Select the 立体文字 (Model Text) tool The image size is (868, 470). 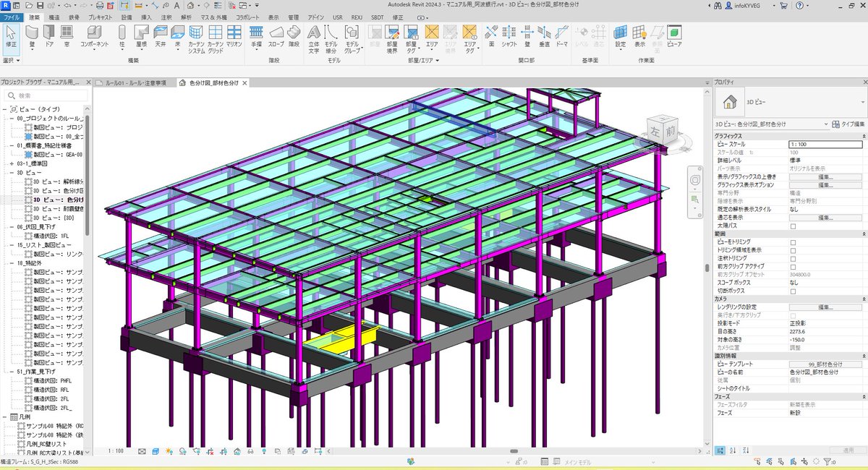(x=314, y=40)
